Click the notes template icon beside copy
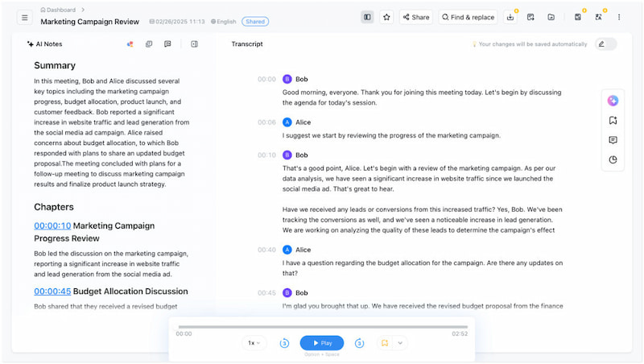 tap(167, 44)
